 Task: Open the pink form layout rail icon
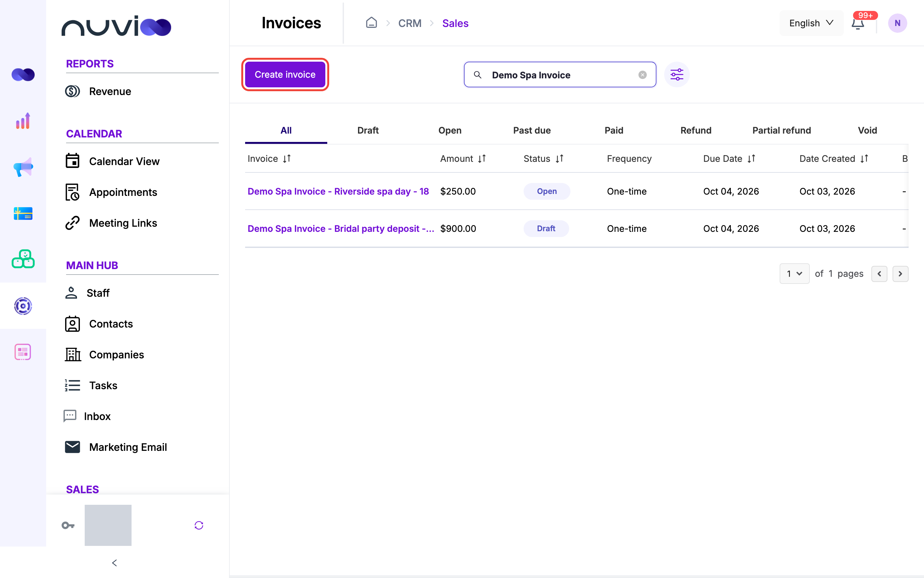click(23, 352)
